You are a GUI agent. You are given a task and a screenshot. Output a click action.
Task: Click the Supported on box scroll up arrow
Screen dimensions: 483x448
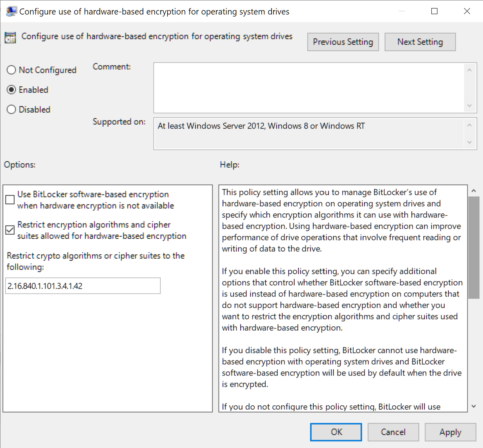469,125
